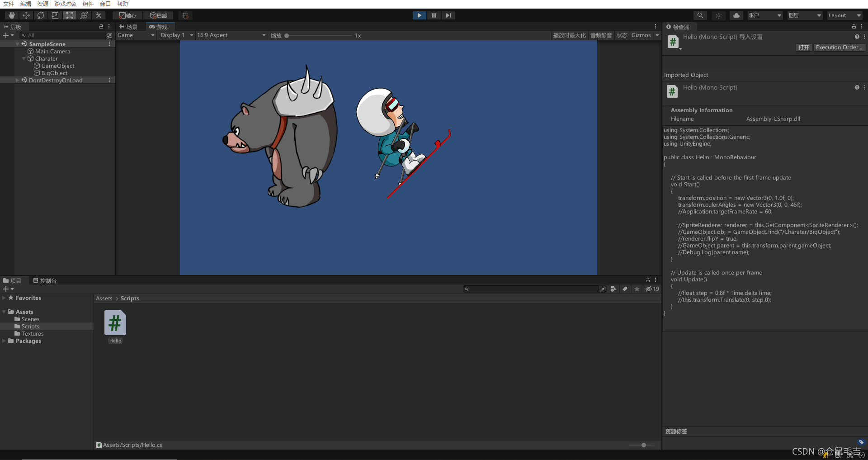
Task: Open global search magnifier in toolbar
Action: pos(700,15)
